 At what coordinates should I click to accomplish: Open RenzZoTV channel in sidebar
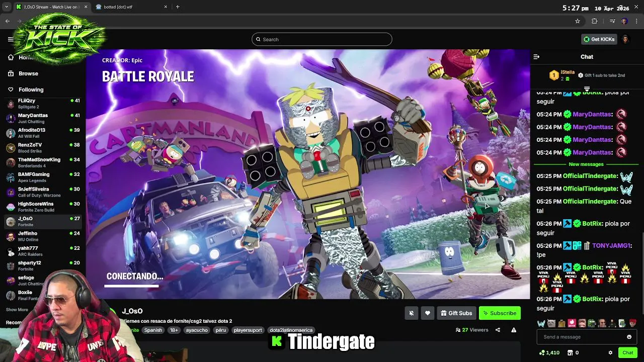point(43,148)
